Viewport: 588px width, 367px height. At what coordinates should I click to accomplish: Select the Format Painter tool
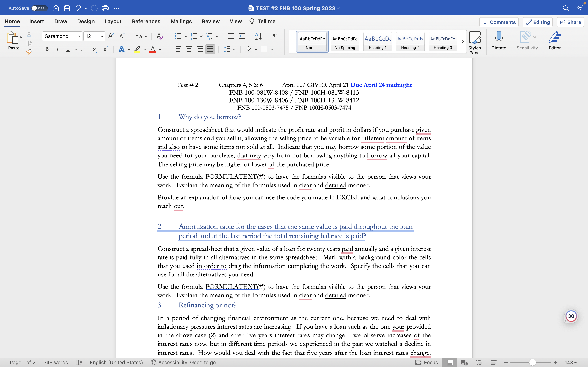pos(29,51)
